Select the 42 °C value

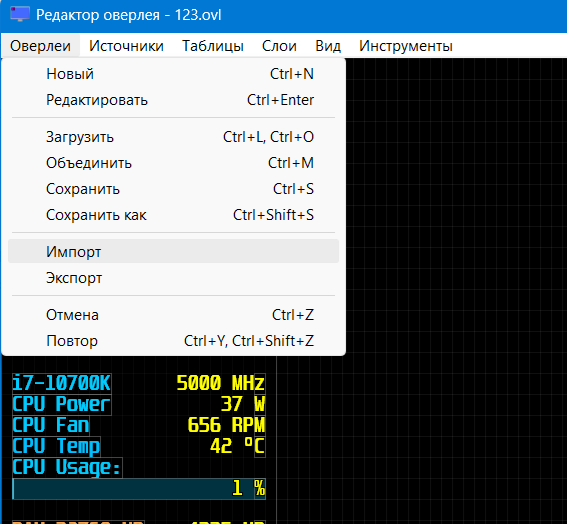pyautogui.click(x=237, y=446)
